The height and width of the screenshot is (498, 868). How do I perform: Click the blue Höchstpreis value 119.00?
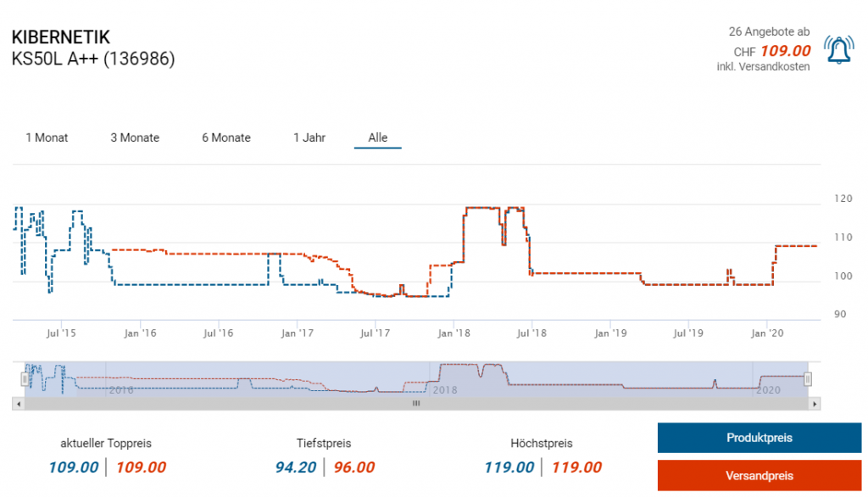click(x=509, y=467)
